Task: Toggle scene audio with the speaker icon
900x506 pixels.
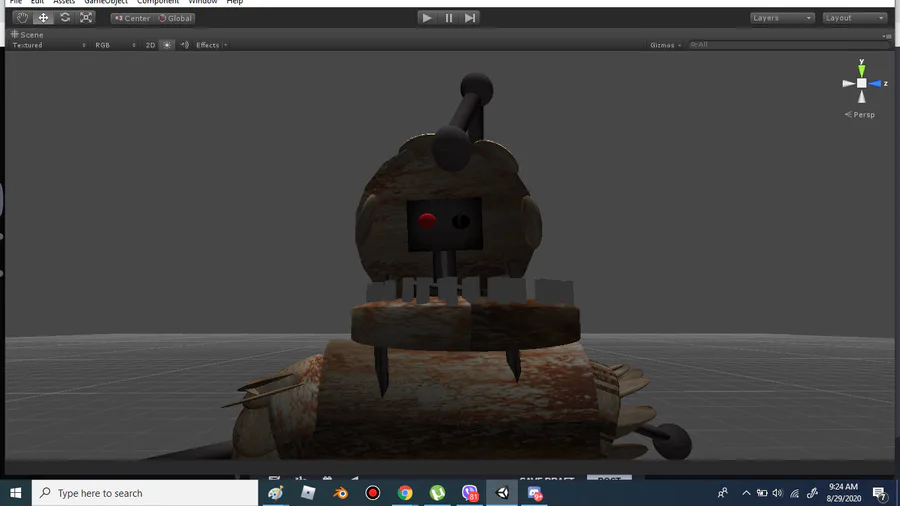Action: coord(184,45)
